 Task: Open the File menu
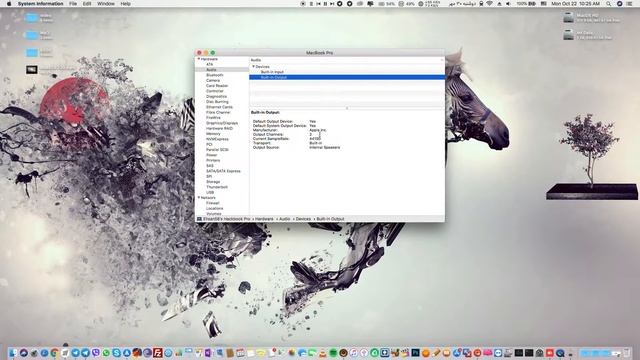(73, 4)
